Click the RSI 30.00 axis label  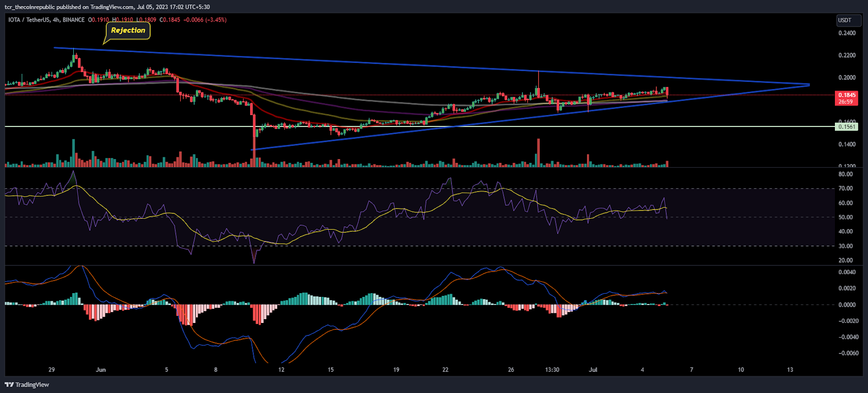(845, 246)
